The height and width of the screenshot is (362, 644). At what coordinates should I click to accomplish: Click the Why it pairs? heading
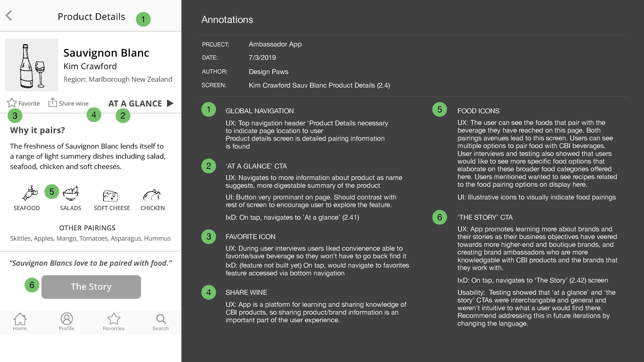point(37,130)
